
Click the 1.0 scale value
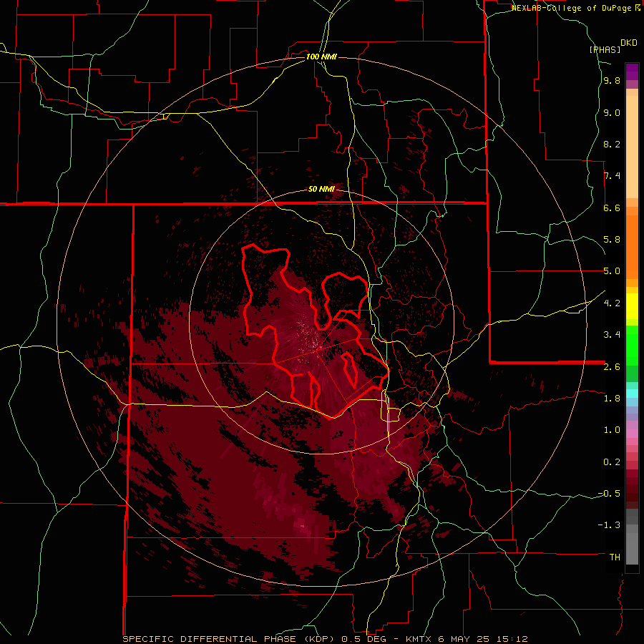pos(612,430)
